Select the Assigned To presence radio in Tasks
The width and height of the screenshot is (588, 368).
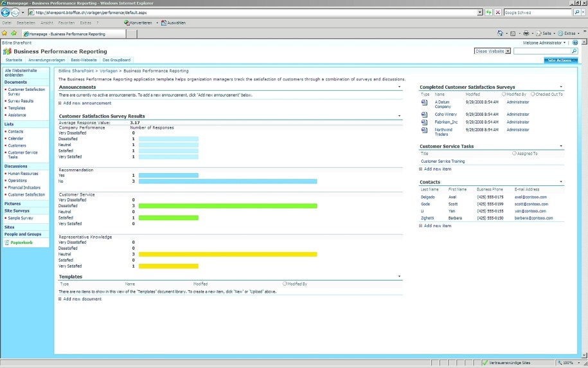[x=514, y=154]
